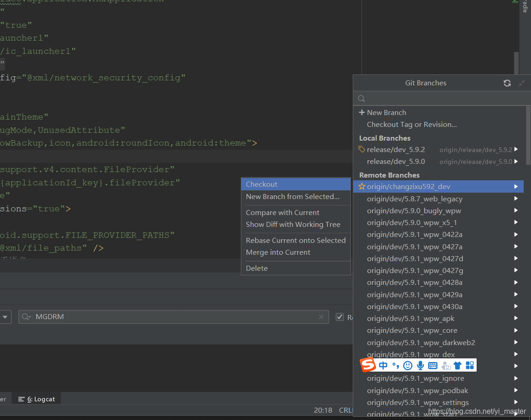This screenshot has width=531, height=420.
Task: Click the star on origin/changzixu592_dev
Action: [x=361, y=186]
